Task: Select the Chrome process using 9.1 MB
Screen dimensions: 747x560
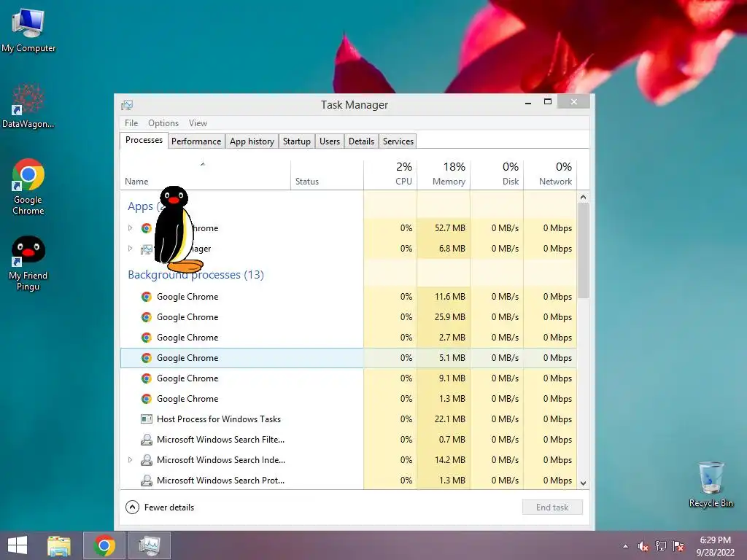Action: coord(348,378)
